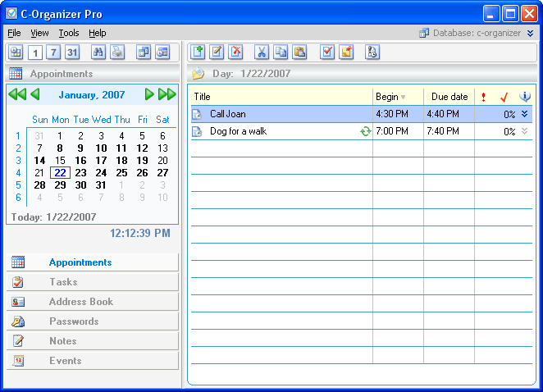
Task: Open the Tasks section
Action: coord(92,282)
